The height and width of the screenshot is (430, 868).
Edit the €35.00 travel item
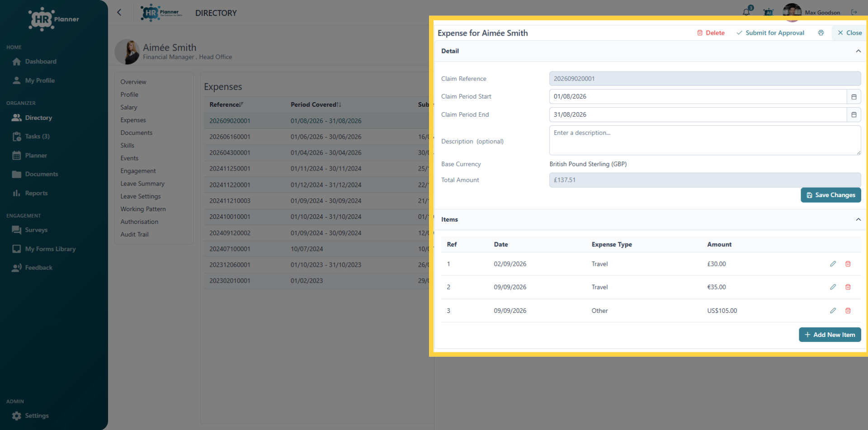[x=833, y=287]
